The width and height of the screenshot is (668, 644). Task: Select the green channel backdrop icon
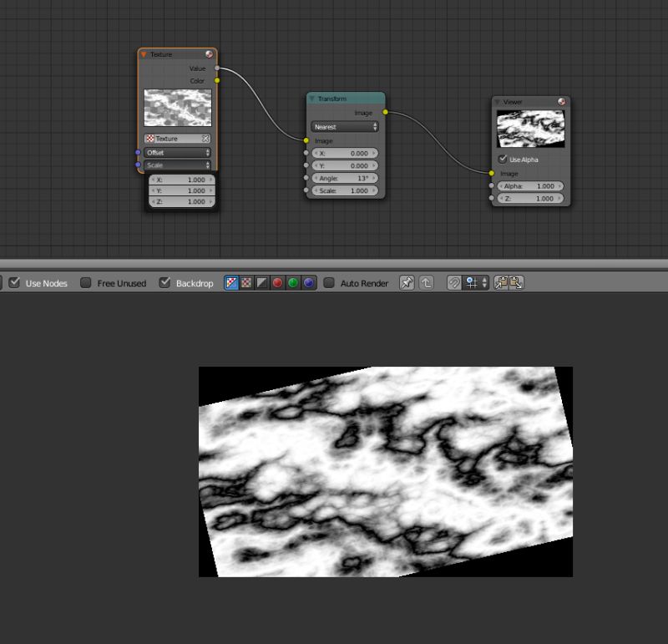pos(291,282)
